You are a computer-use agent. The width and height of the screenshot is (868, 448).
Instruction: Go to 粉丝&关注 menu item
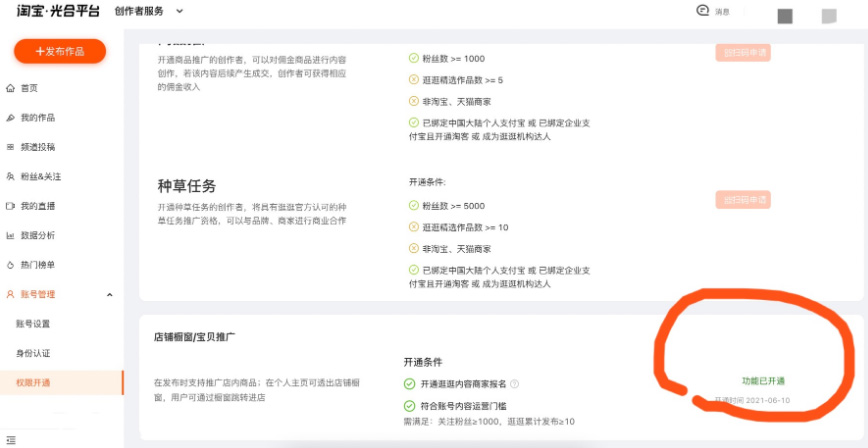[40, 177]
